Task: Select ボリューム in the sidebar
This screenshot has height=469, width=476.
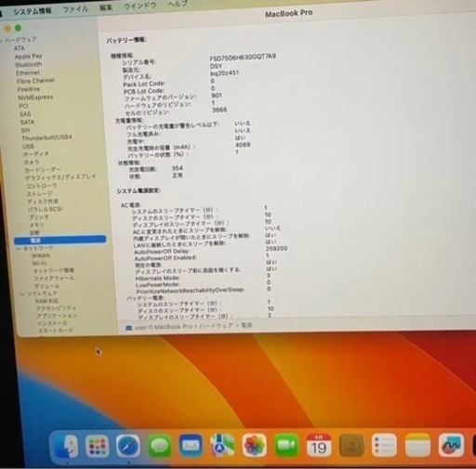Action: click(x=46, y=286)
